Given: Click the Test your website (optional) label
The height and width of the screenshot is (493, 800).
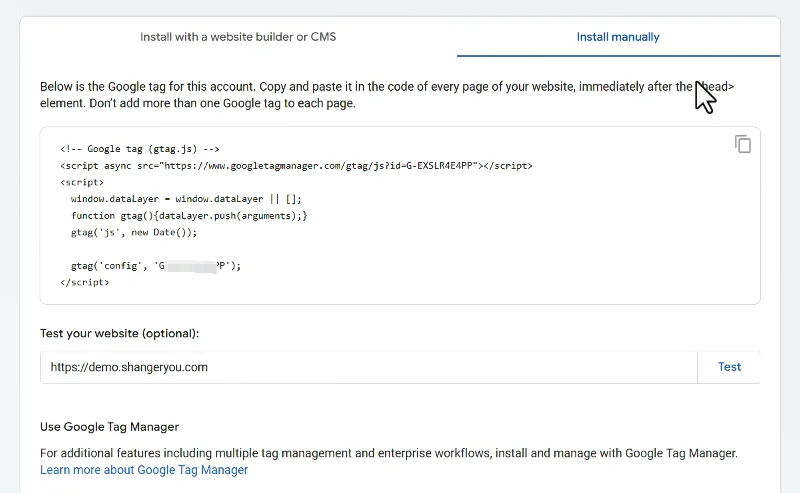Looking at the screenshot, I should coord(119,333).
